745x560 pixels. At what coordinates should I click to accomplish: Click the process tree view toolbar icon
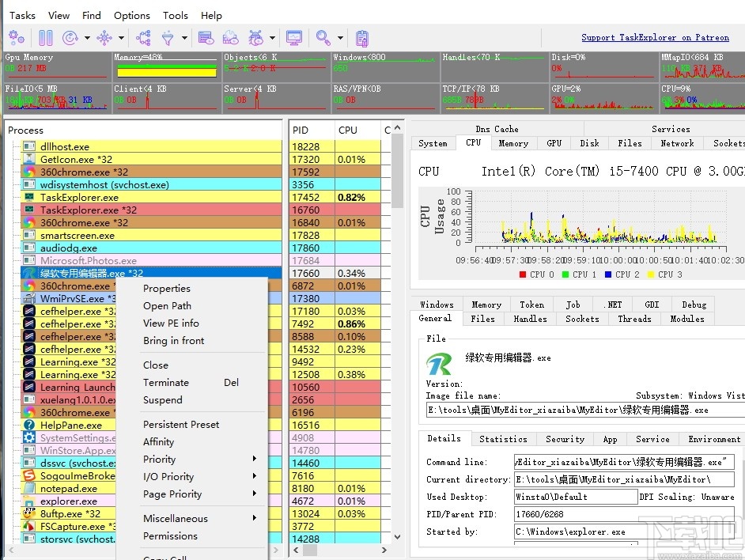coord(143,37)
